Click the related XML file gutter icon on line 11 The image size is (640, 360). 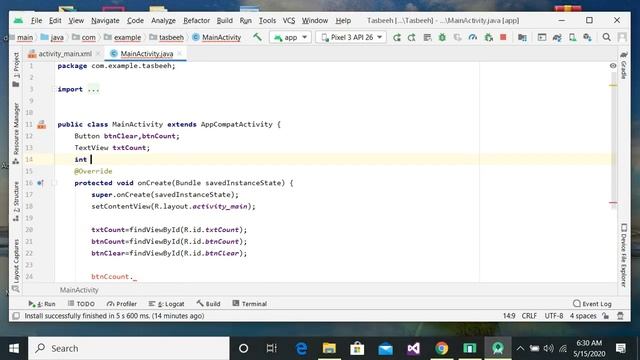tap(42, 125)
